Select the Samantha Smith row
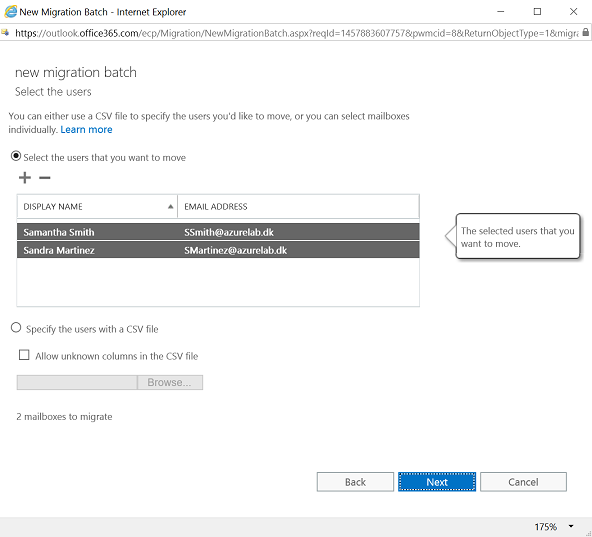Image resolution: width=592 pixels, height=537 pixels. (x=218, y=232)
